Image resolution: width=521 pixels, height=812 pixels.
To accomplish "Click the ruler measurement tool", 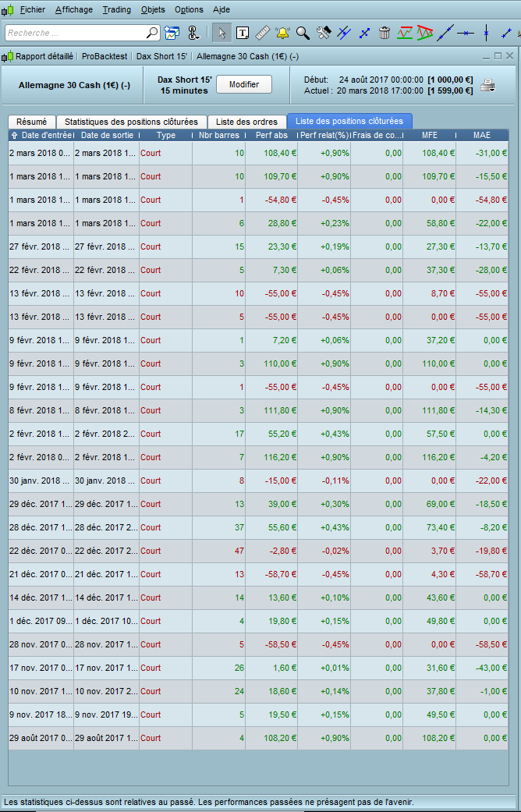I will 263,33.
